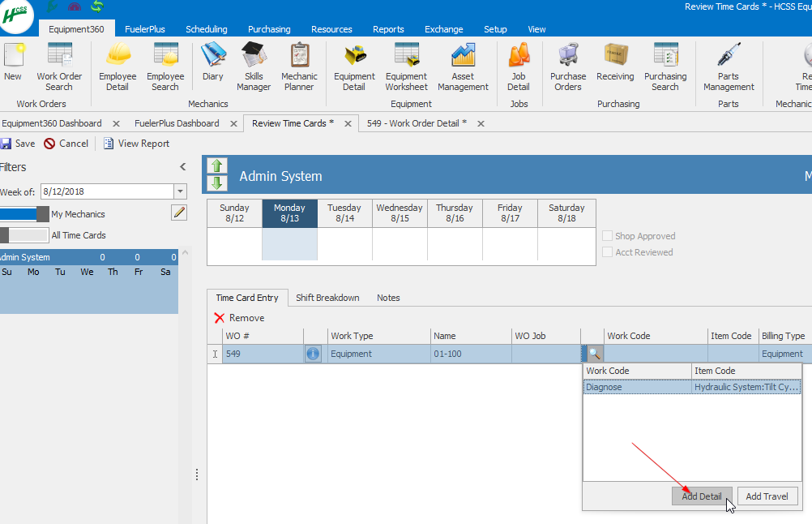Open the Equipment360 Dashboard document tab
The image size is (812, 524).
click(52, 123)
